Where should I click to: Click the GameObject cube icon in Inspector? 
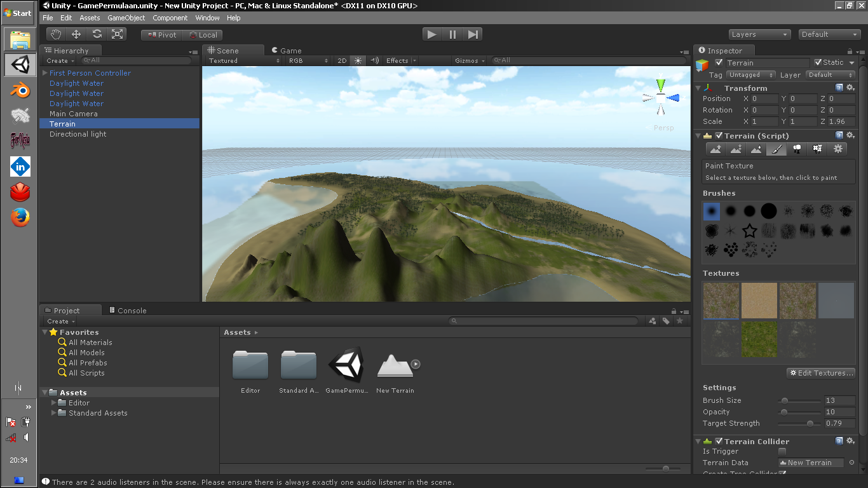point(702,65)
